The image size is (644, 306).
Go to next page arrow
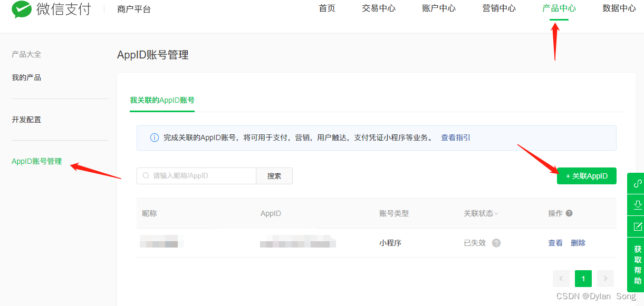pyautogui.click(x=605, y=279)
